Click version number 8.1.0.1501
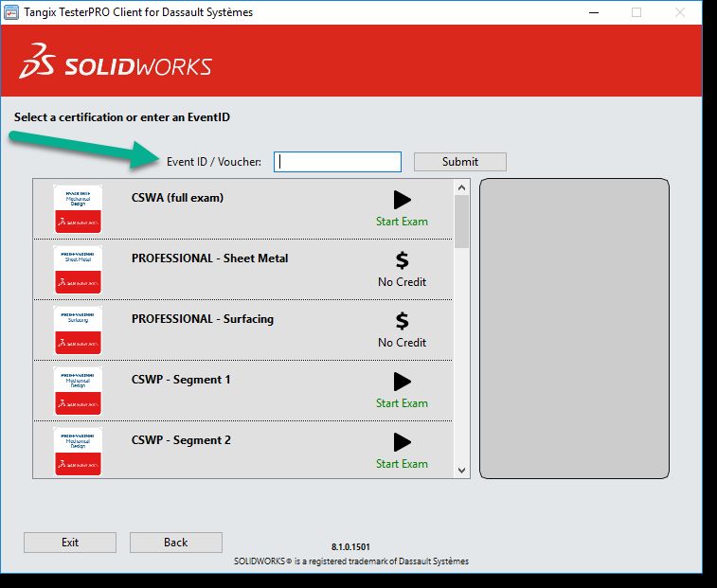Screen dimensions: 717x588 point(350,547)
